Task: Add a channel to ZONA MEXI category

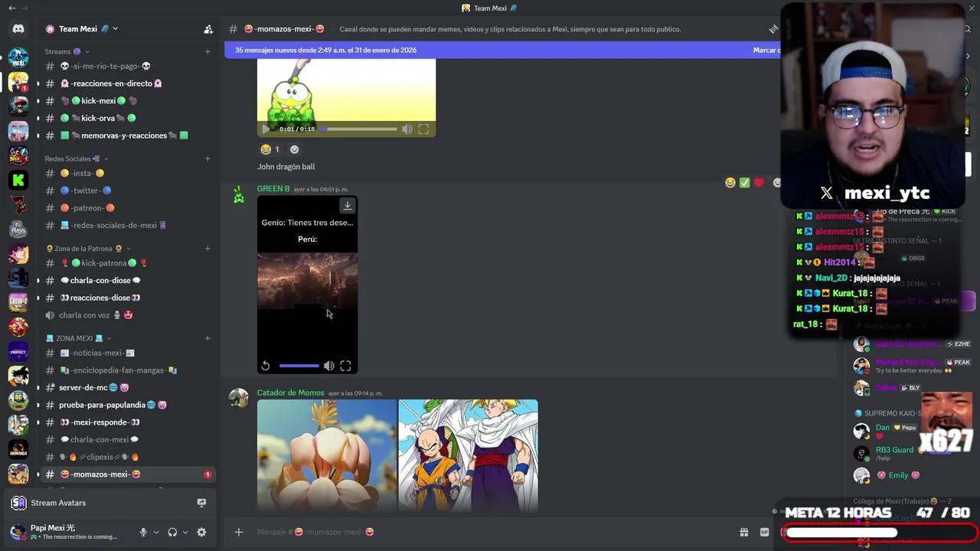Action: [207, 338]
